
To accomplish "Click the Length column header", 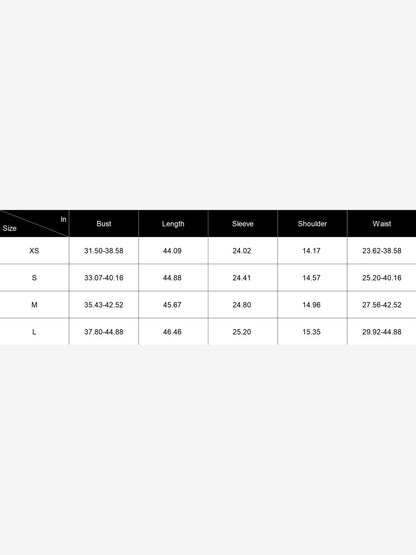I will coord(173,224).
